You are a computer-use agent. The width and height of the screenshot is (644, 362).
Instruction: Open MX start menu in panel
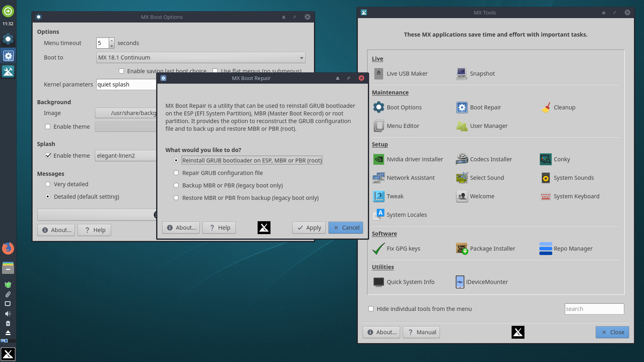coord(8,354)
